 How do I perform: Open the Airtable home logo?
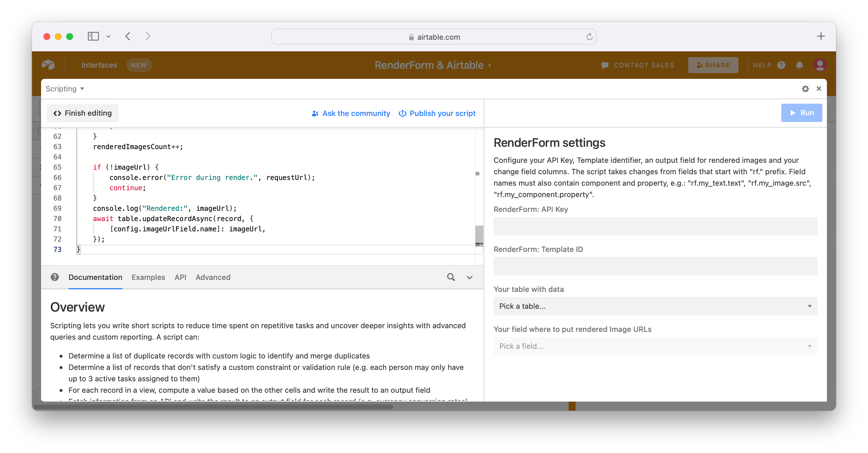point(48,65)
